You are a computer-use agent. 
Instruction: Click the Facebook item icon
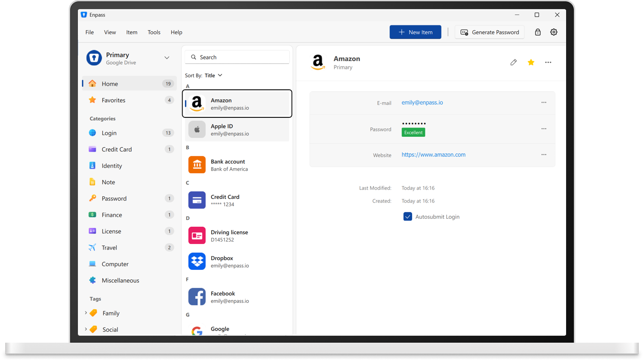pyautogui.click(x=197, y=297)
